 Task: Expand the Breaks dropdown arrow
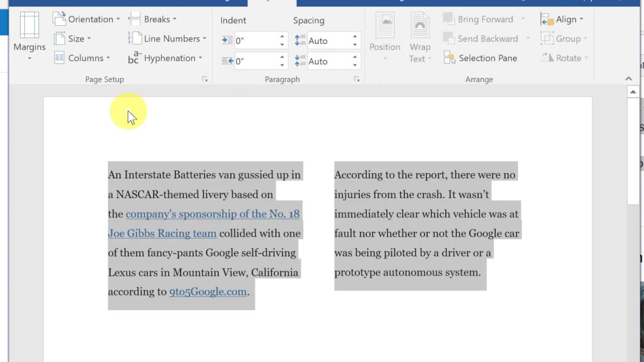tap(175, 19)
